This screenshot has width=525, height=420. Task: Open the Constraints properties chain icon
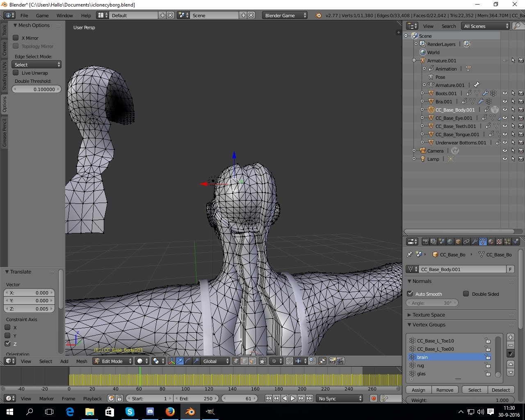point(466,242)
